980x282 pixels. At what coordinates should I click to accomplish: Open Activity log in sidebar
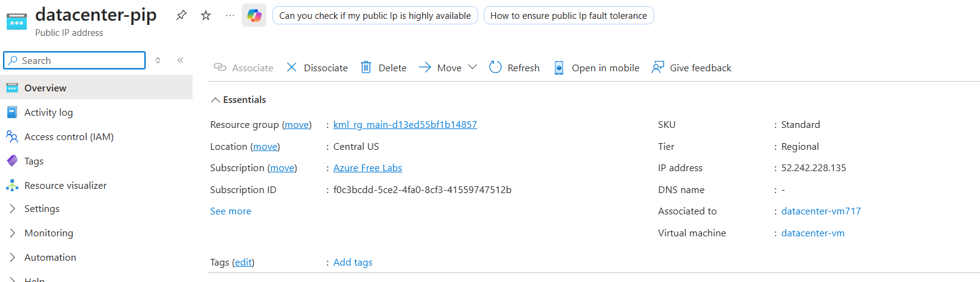48,112
